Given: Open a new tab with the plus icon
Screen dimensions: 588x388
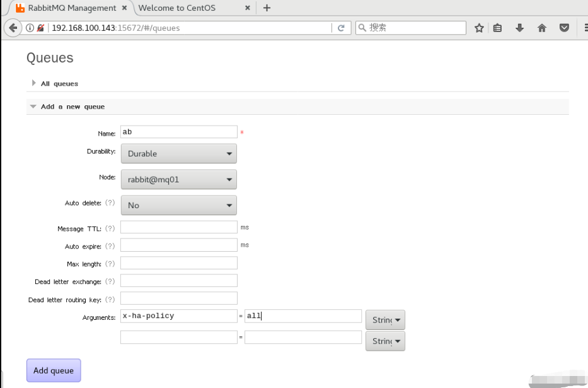Looking at the screenshot, I should [267, 8].
